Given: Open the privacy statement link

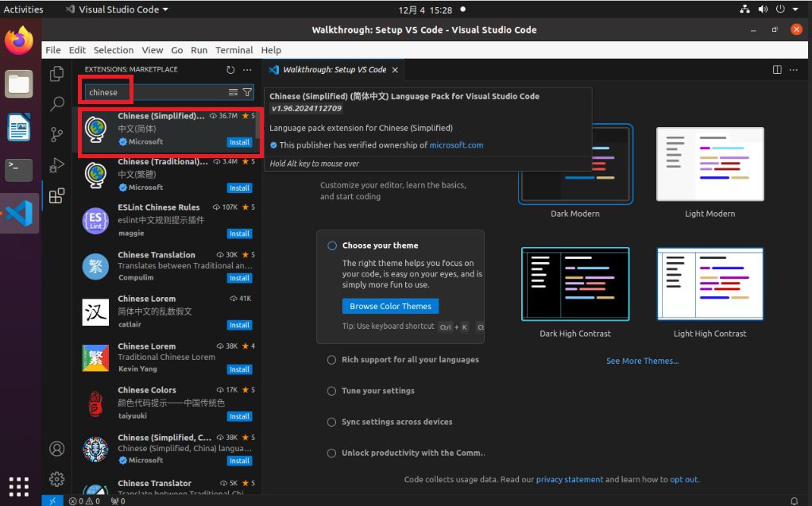Looking at the screenshot, I should 569,480.
